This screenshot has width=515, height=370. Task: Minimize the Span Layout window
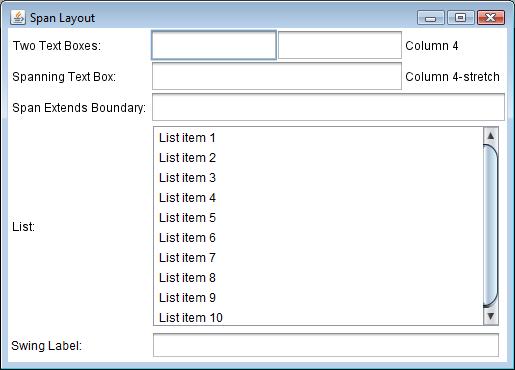[x=431, y=18]
